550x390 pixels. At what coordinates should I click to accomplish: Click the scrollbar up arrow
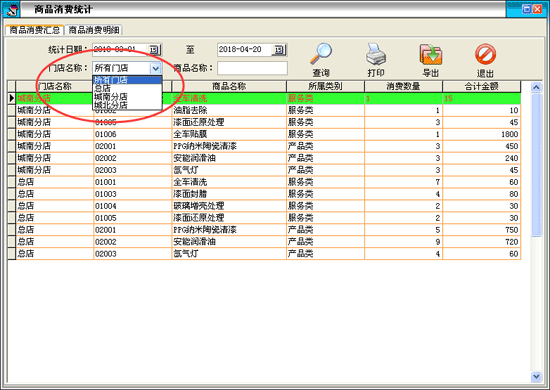tap(536, 87)
